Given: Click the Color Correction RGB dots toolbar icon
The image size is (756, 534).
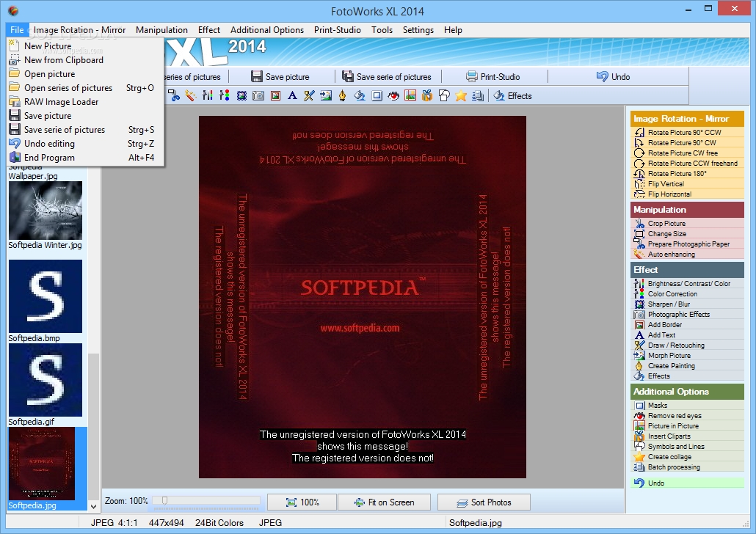Looking at the screenshot, I should pyautogui.click(x=224, y=95).
